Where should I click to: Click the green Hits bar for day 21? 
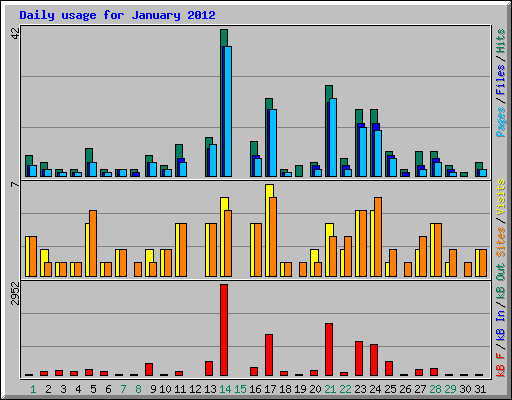pos(329,92)
